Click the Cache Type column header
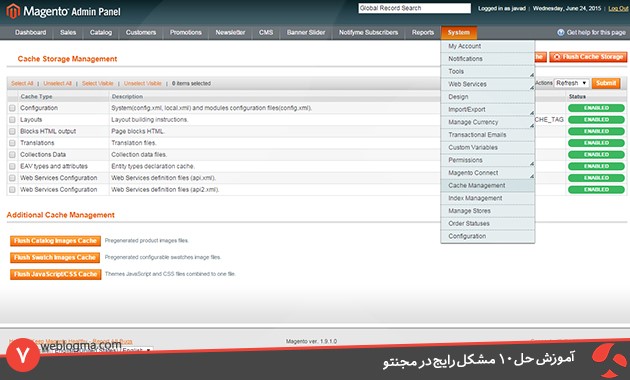This screenshot has height=380, width=630. [x=36, y=97]
